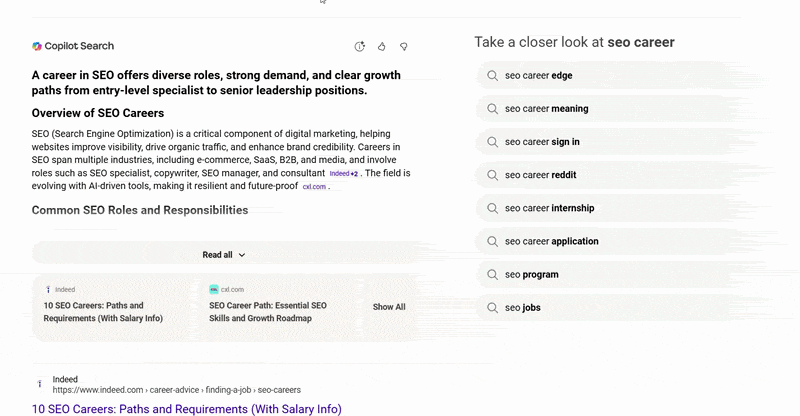
Task: Click the bold SEO career summary headline
Action: click(216, 83)
